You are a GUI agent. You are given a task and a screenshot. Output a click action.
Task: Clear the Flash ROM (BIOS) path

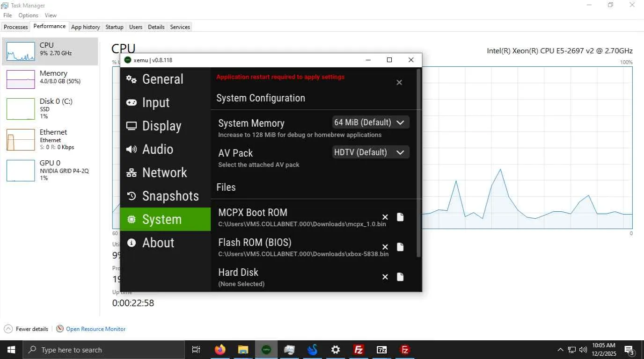[385, 247]
